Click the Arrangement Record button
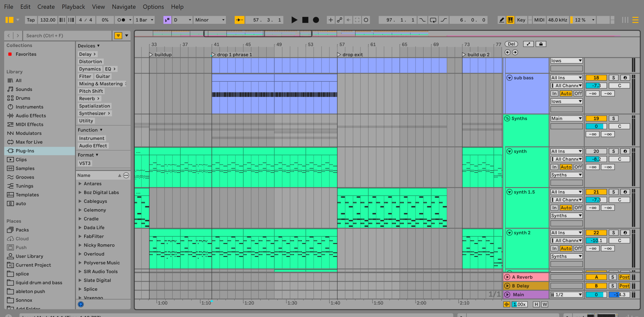 [x=316, y=20]
